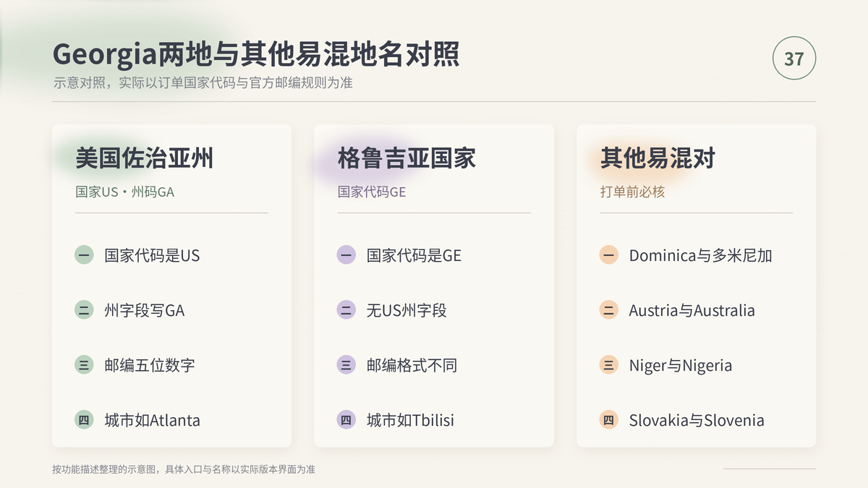Select the subheading 国家US・州码GA
Screen dimensions: 868x488
pyautogui.click(x=124, y=192)
